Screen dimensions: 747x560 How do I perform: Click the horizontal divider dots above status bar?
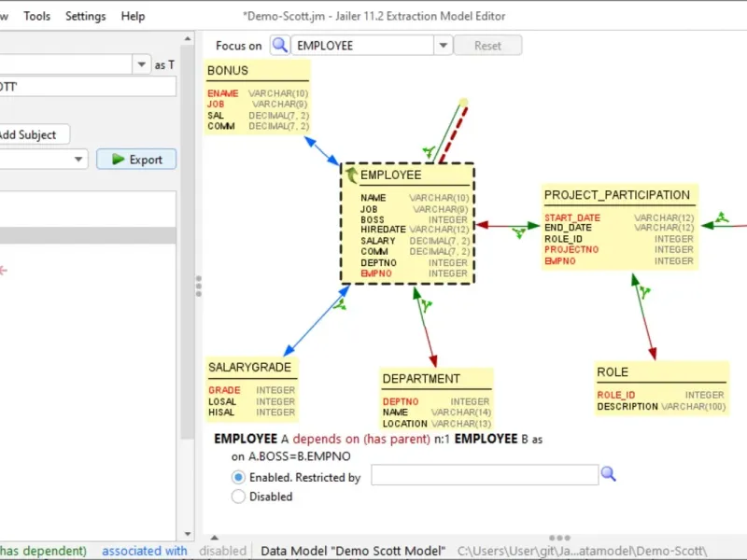coord(559,539)
